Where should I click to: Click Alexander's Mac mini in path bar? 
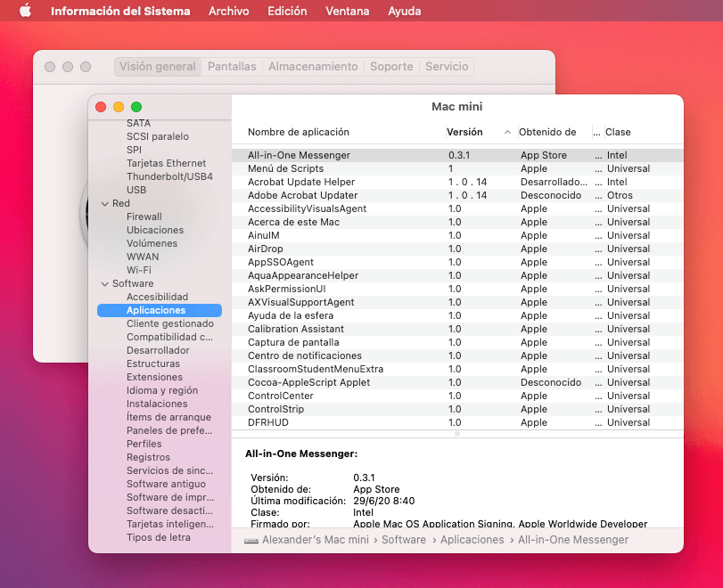coord(316,540)
